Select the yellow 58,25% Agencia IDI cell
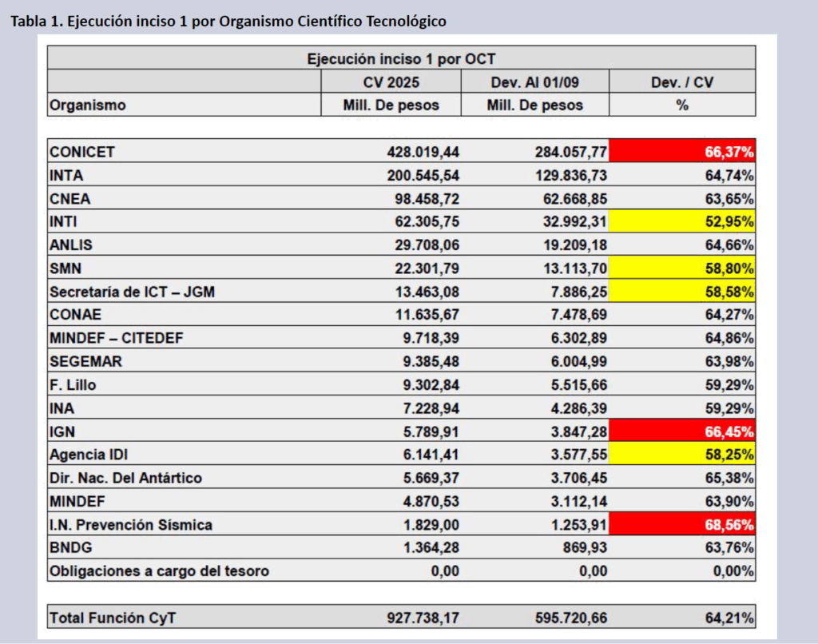This screenshot has height=644, width=818. [681, 455]
